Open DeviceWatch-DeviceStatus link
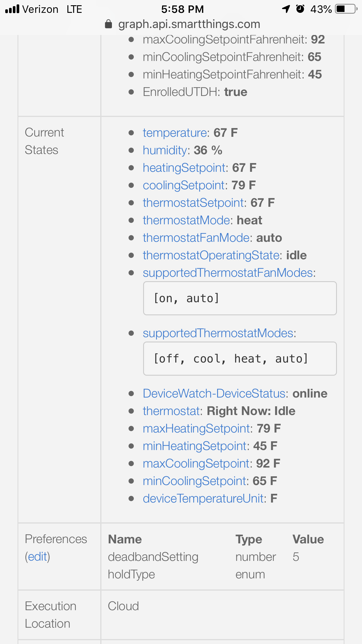Screen dimensions: 362x644 (x=214, y=393)
